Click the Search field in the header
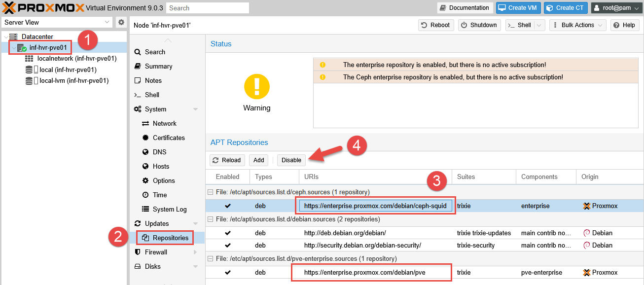644x285 pixels. coord(208,8)
